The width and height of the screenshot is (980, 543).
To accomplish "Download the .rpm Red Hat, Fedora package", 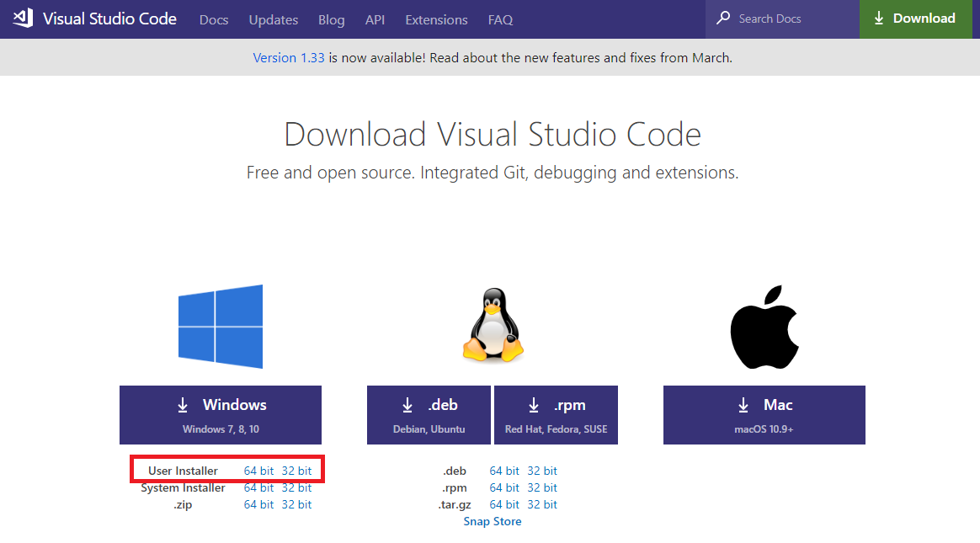I will pyautogui.click(x=557, y=415).
